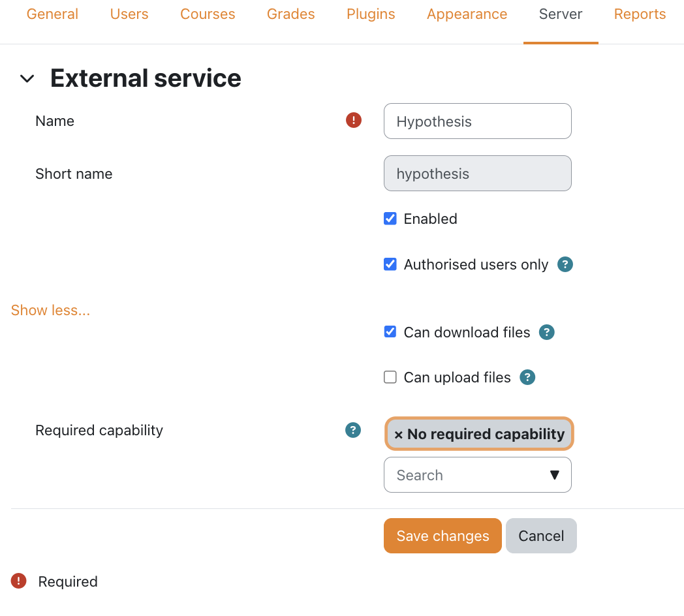This screenshot has height=616, width=684.
Task: Collapse the External service section chevron
Action: tap(27, 79)
